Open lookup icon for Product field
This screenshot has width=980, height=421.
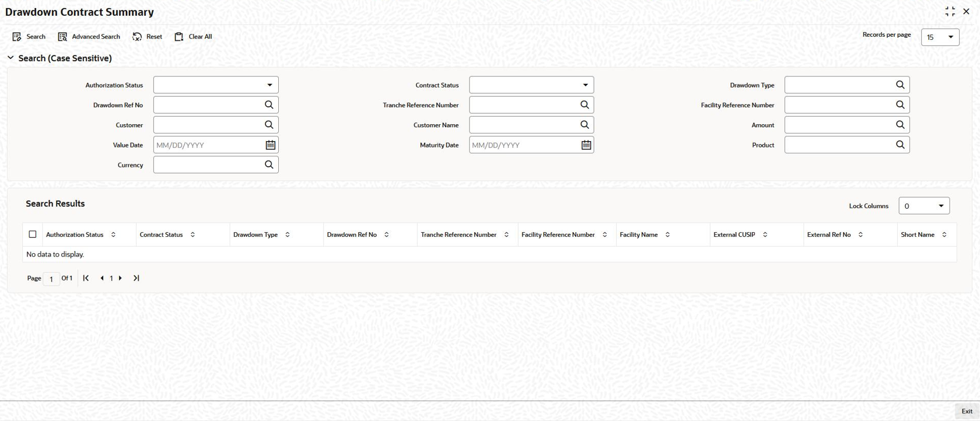pos(900,145)
